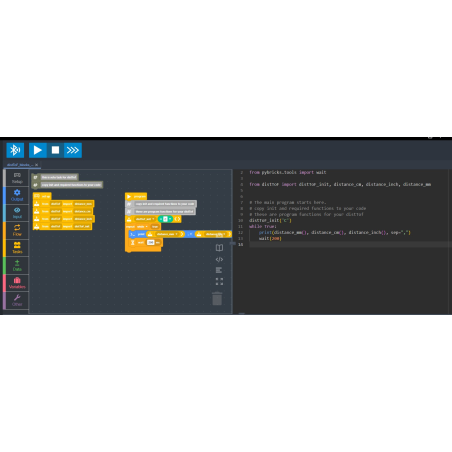Viewport: 452px width, 452px height.
Task: Open the Data block category
Action: coord(17,265)
